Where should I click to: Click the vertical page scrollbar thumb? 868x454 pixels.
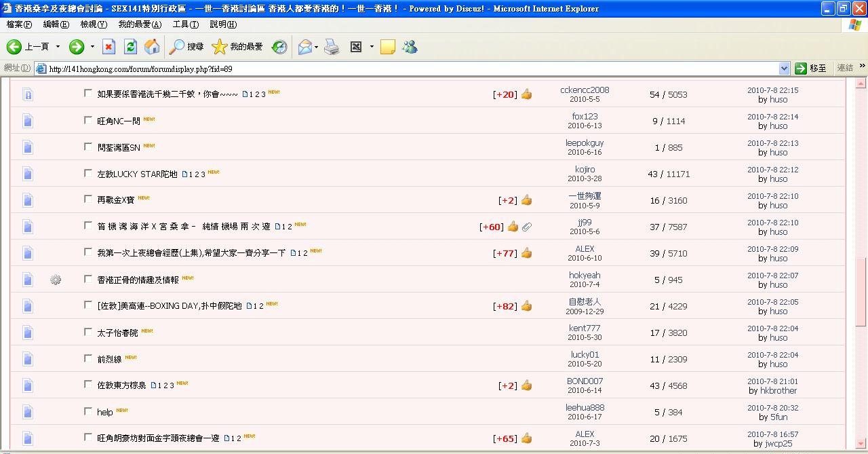coord(862,292)
